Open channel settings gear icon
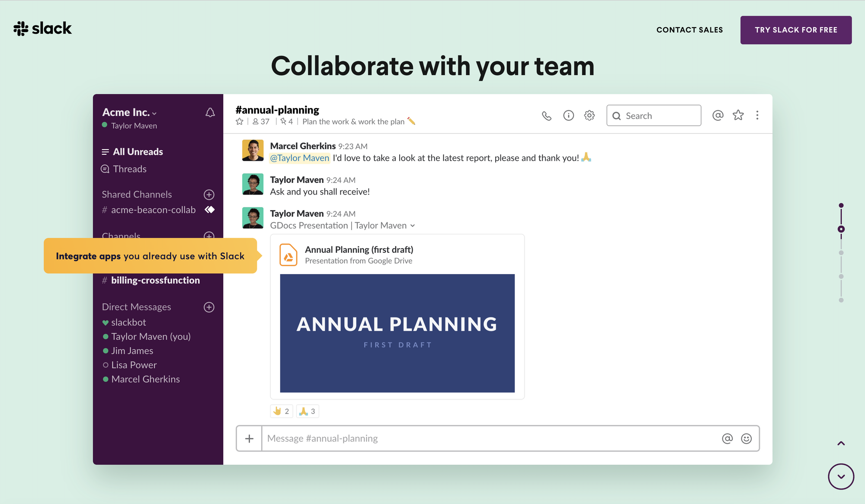Screen dimensions: 865x504 point(589,115)
